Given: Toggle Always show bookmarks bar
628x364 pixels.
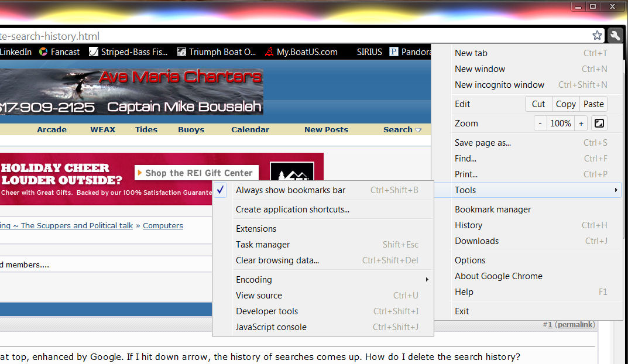Looking at the screenshot, I should [x=290, y=190].
